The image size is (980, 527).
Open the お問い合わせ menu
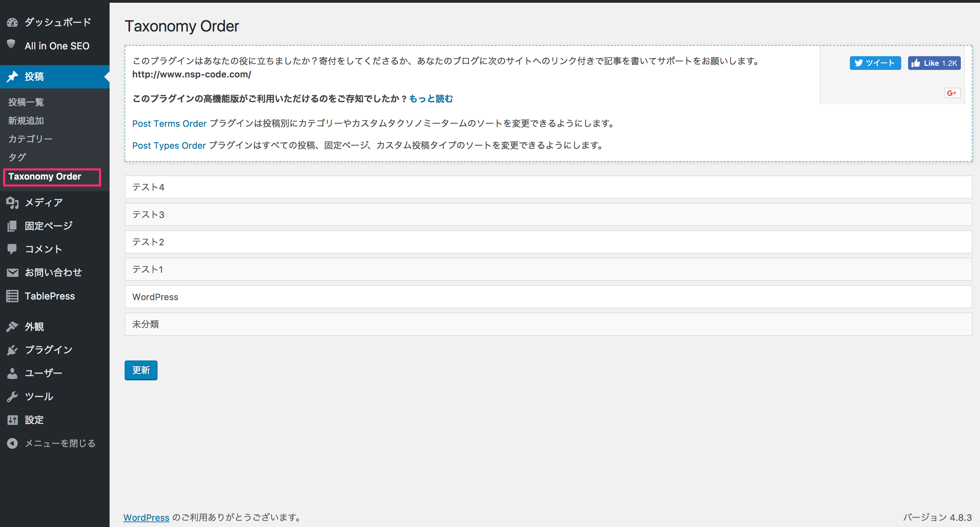coord(55,273)
